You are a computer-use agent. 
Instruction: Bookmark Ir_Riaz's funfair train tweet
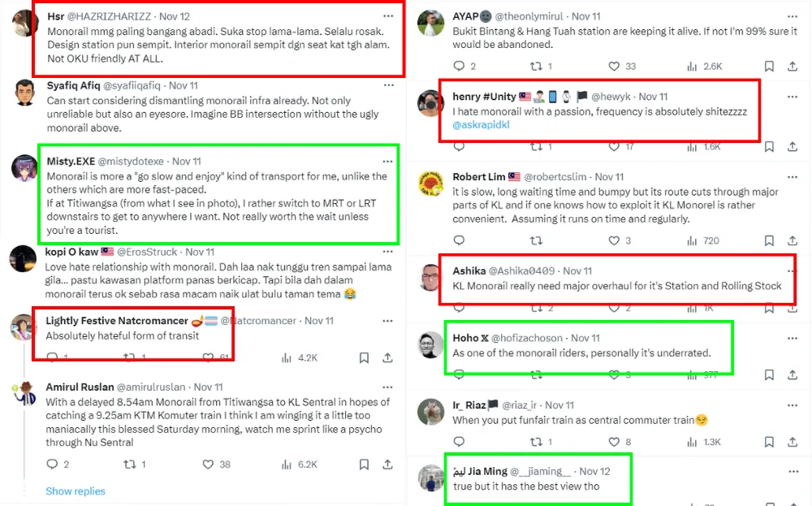click(768, 442)
